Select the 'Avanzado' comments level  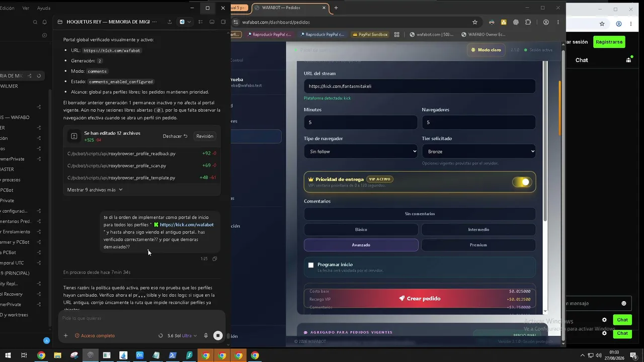(x=361, y=245)
